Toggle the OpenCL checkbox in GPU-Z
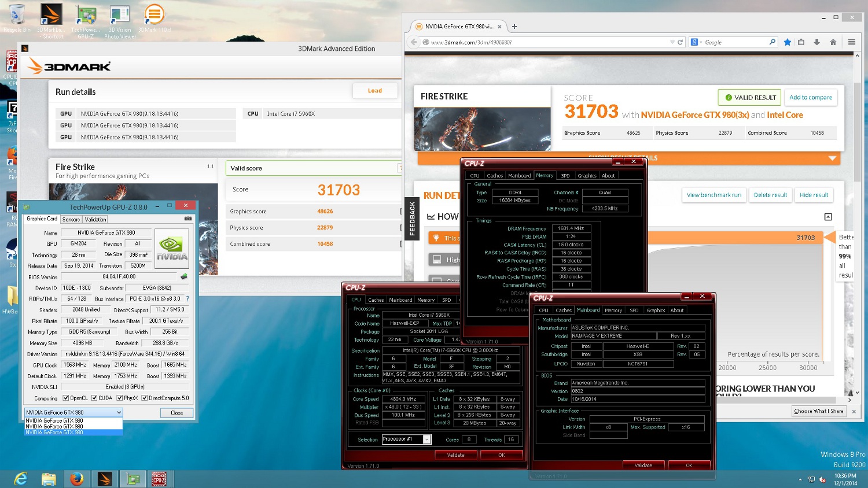 [x=66, y=398]
